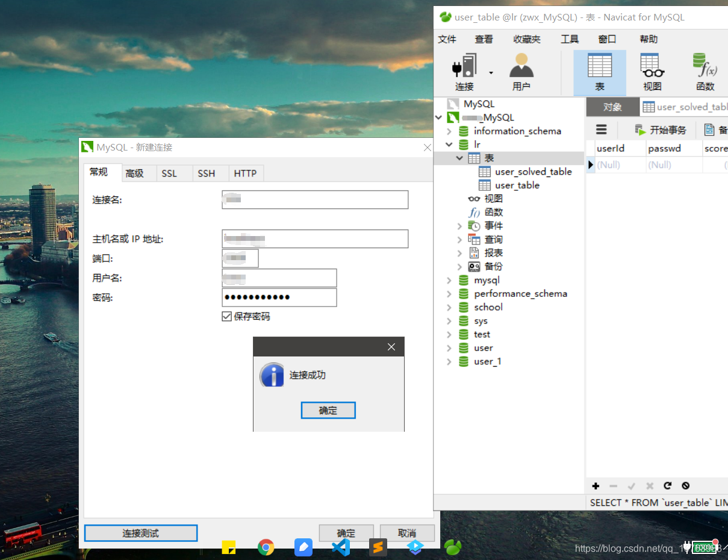Select user_table in the tree
Viewport: 728px width, 560px height.
click(x=517, y=185)
